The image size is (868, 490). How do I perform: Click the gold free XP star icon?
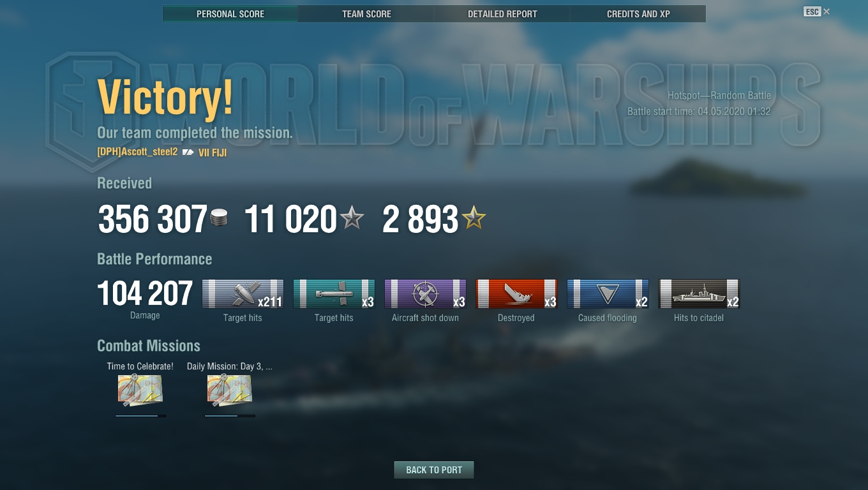[x=474, y=218]
